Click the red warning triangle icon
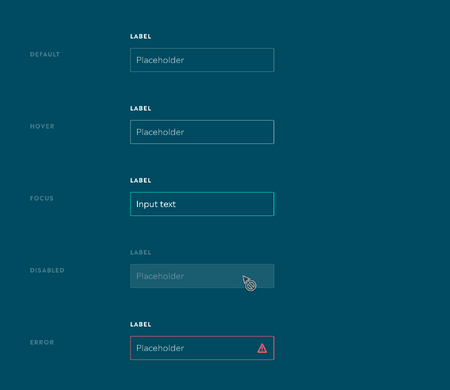The height and width of the screenshot is (390, 450). (x=262, y=348)
